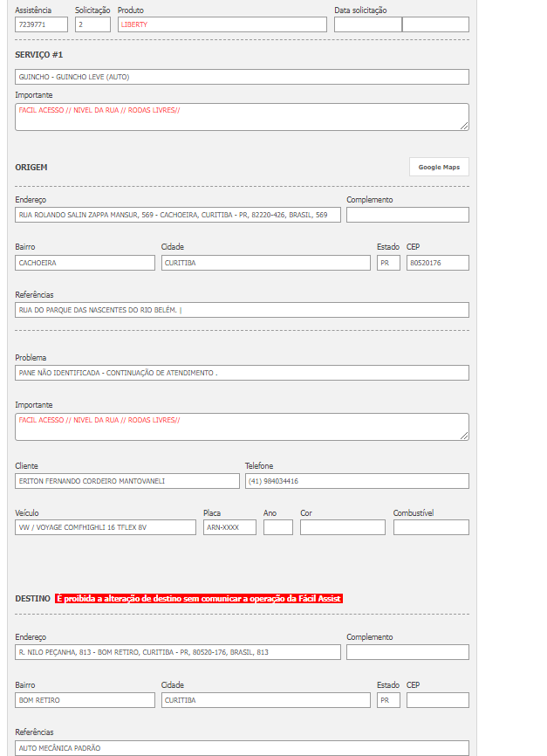Click the resize grip of Serviço Importante textarea

(x=464, y=126)
